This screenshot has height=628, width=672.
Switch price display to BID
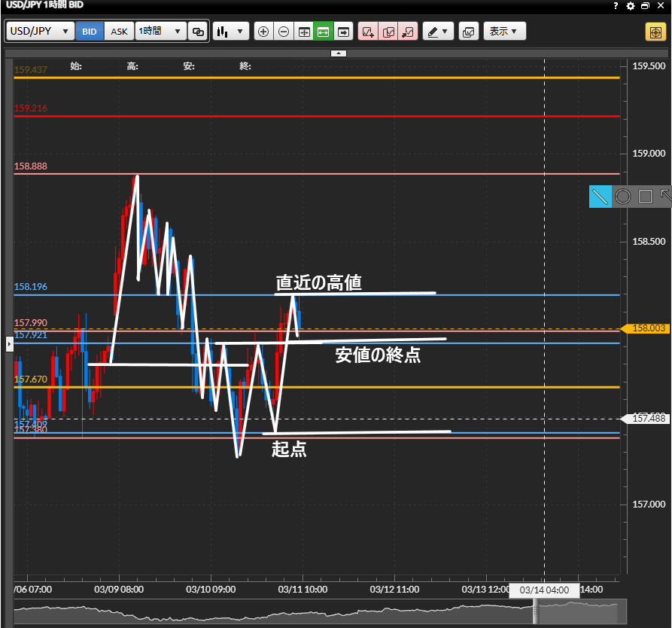[90, 32]
